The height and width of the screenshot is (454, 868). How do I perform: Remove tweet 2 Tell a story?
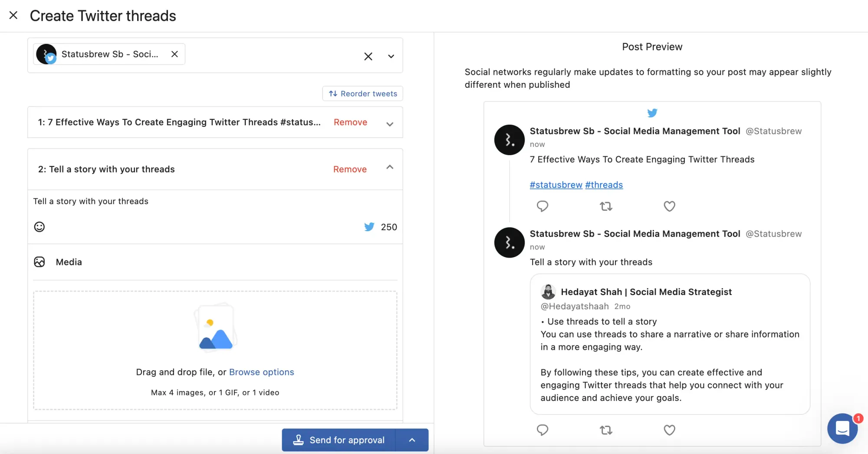350,169
